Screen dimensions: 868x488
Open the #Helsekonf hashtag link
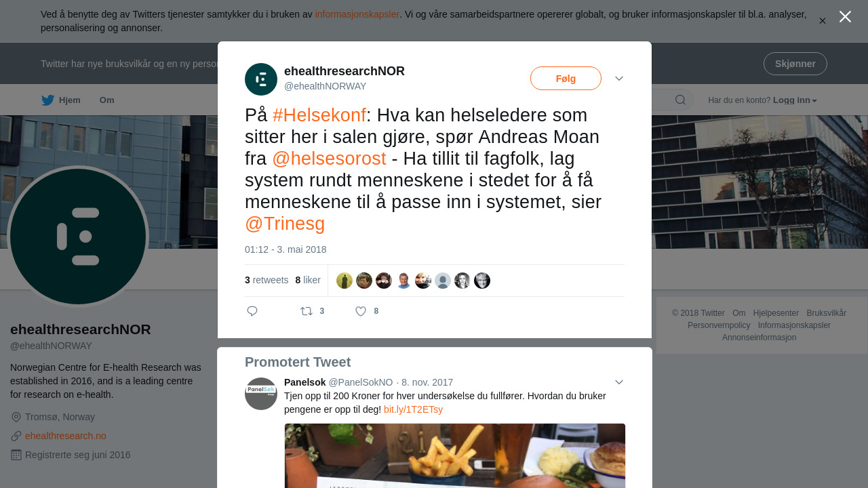pos(319,115)
